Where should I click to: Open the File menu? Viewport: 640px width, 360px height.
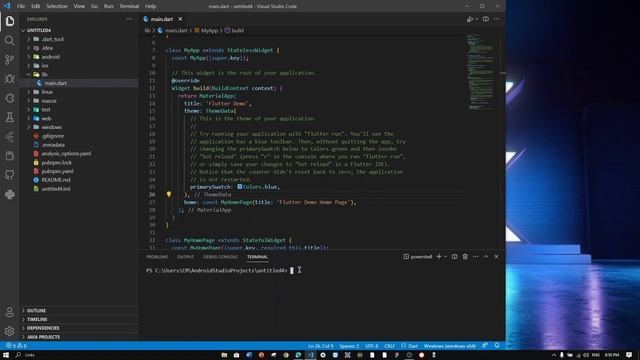(x=21, y=6)
